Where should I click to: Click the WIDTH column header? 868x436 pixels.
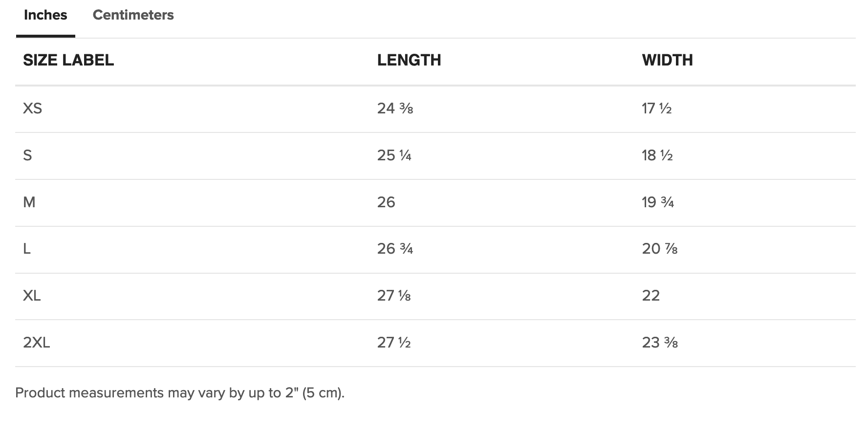667,60
